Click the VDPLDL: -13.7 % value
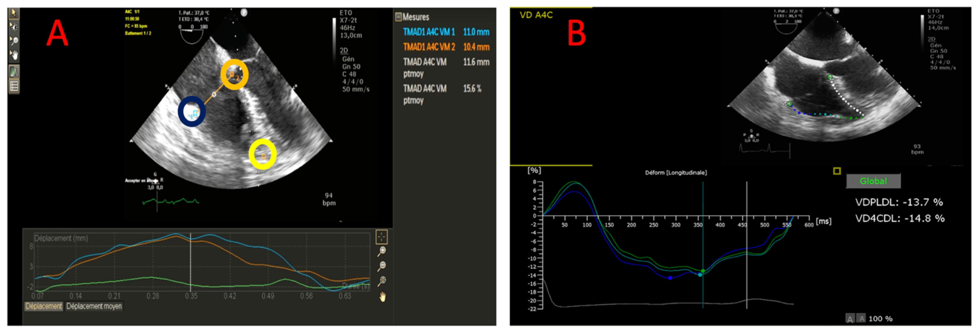The width and height of the screenshot is (980, 334). point(899,202)
